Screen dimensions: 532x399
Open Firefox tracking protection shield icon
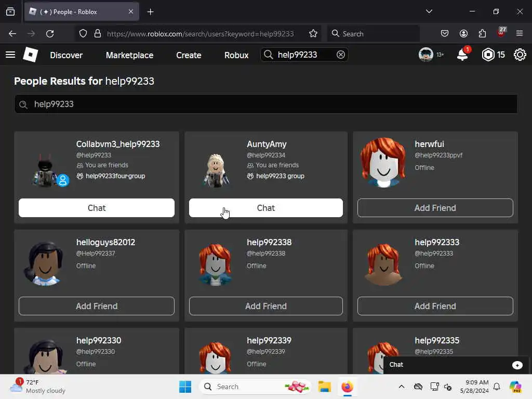tap(83, 34)
